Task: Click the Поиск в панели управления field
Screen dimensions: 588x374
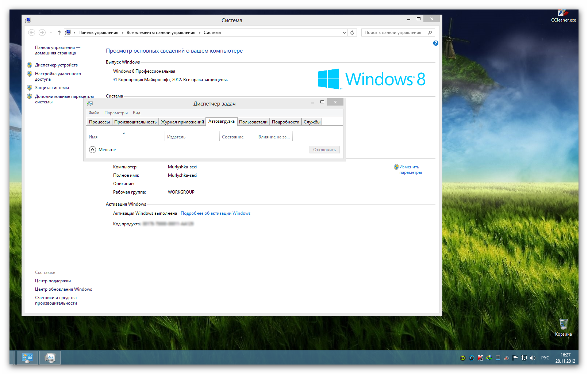Action: (x=394, y=33)
